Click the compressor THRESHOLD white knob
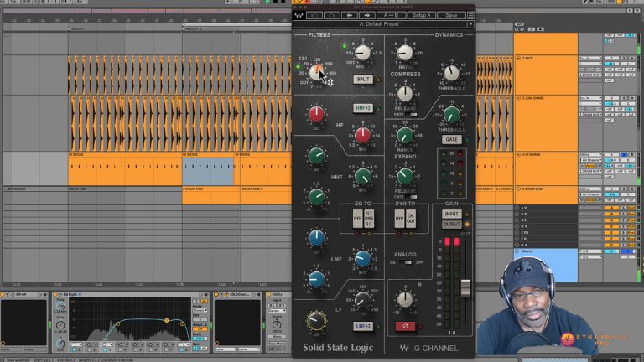 click(451, 74)
